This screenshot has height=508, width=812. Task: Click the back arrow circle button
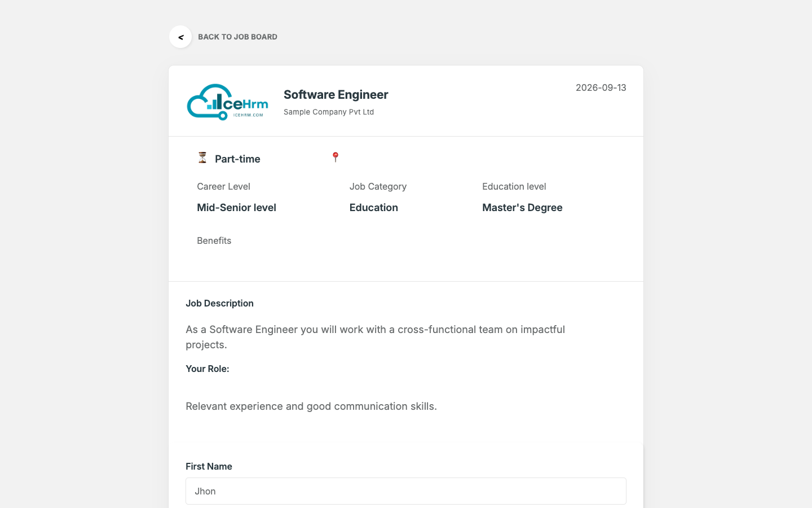coord(180,37)
